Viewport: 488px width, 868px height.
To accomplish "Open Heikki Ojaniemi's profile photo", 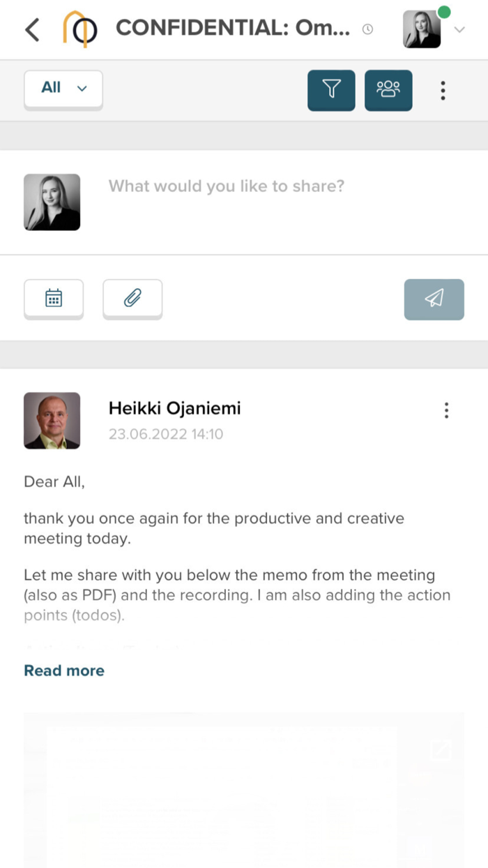I will point(52,420).
